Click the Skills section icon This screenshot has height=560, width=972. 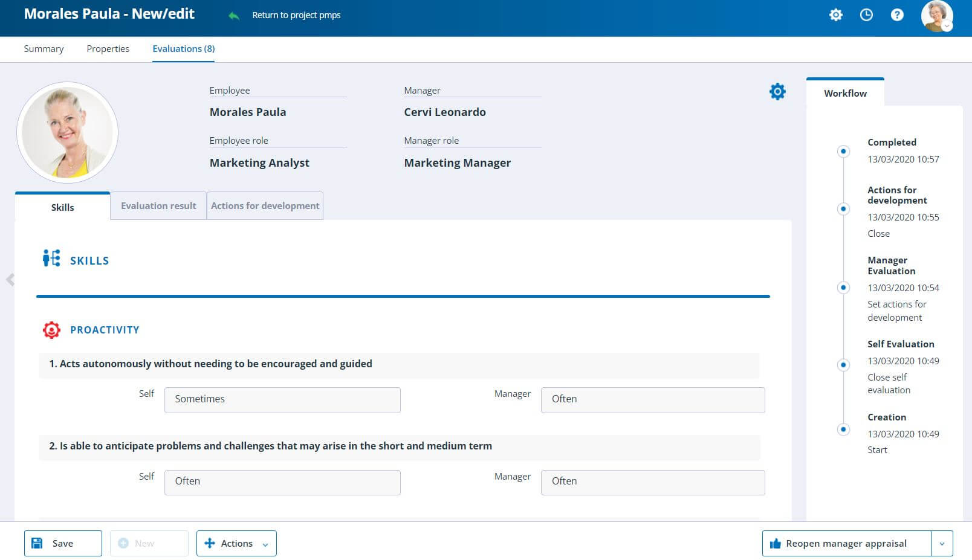click(50, 259)
